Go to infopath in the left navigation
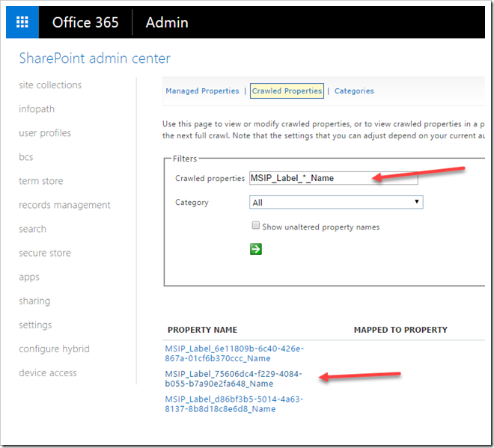The width and height of the screenshot is (494, 448). click(37, 109)
